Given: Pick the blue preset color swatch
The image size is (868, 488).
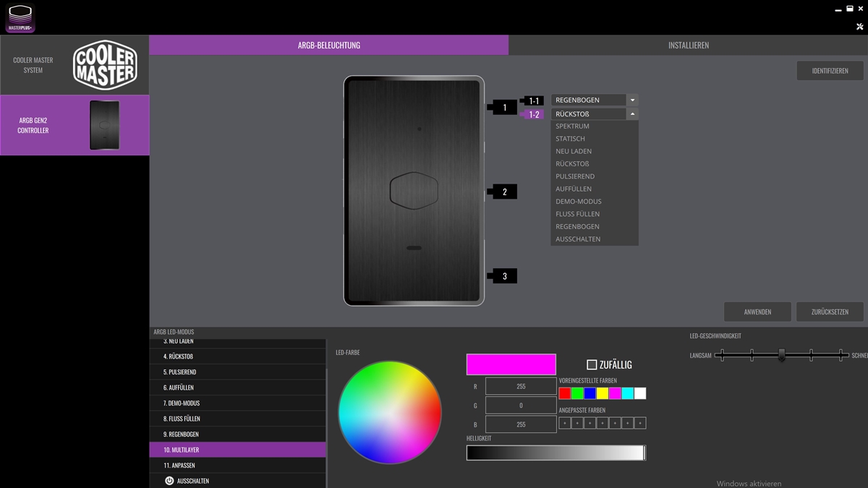Looking at the screenshot, I should (590, 393).
